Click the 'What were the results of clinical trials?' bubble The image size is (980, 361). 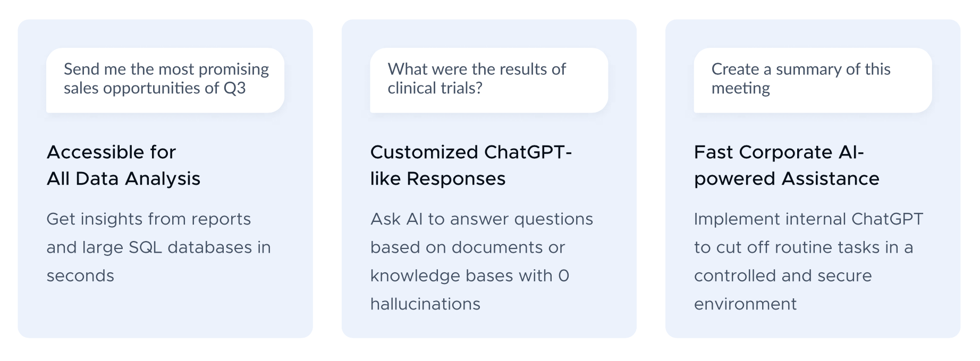click(489, 80)
